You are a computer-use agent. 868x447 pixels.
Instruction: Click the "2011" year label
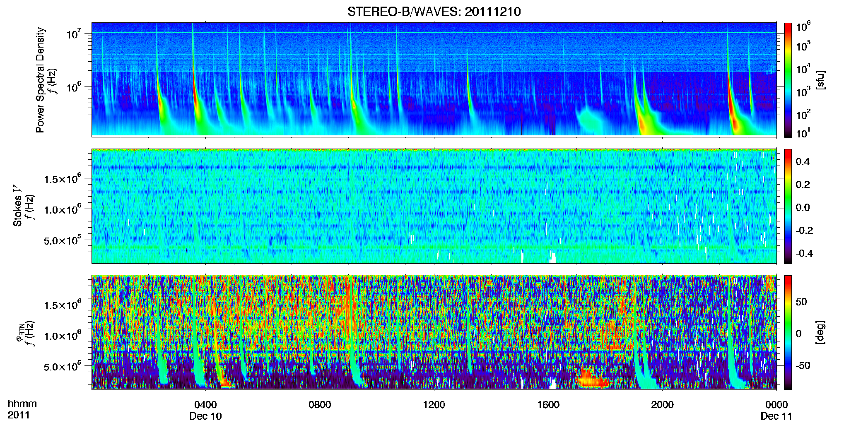[x=19, y=415]
